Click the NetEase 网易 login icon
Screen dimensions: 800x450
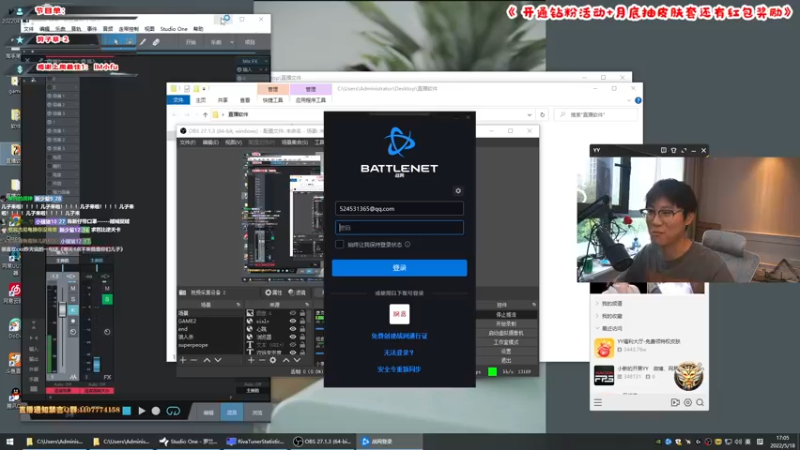click(399, 314)
